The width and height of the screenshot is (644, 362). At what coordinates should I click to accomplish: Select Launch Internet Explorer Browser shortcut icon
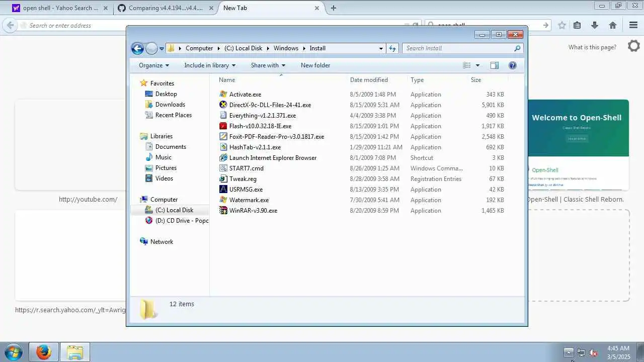223,158
